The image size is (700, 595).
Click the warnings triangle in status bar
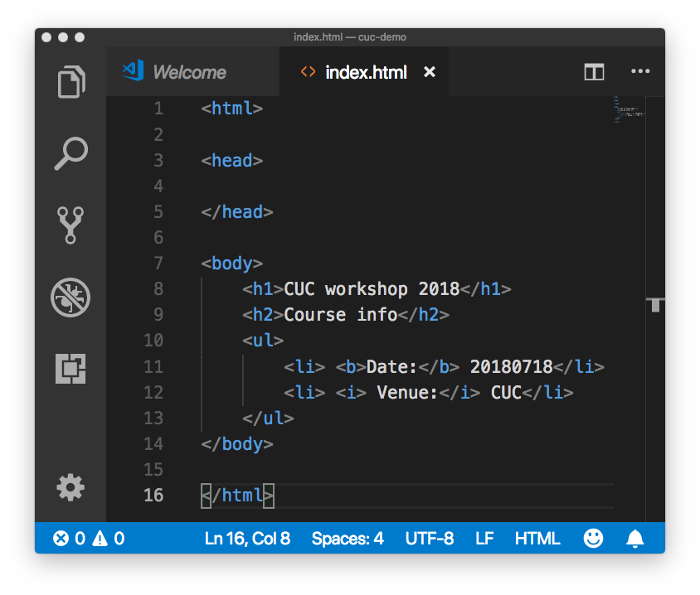100,539
